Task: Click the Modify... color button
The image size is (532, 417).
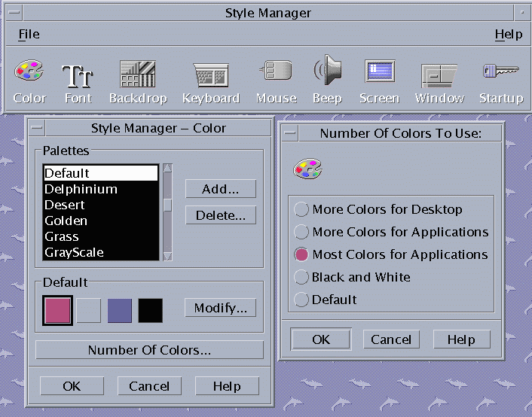Action: (220, 308)
